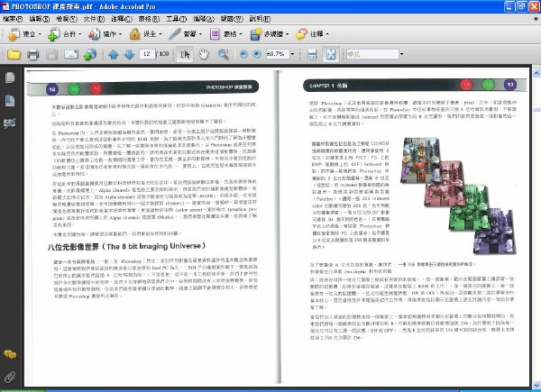Click the Zoom Out minus button
Viewport: 541px width, 392px height.
point(243,54)
